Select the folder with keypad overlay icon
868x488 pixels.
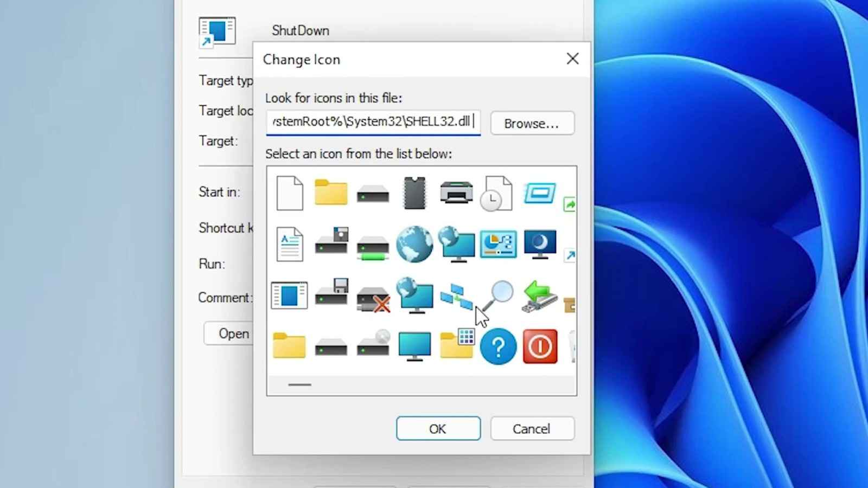[x=456, y=346]
